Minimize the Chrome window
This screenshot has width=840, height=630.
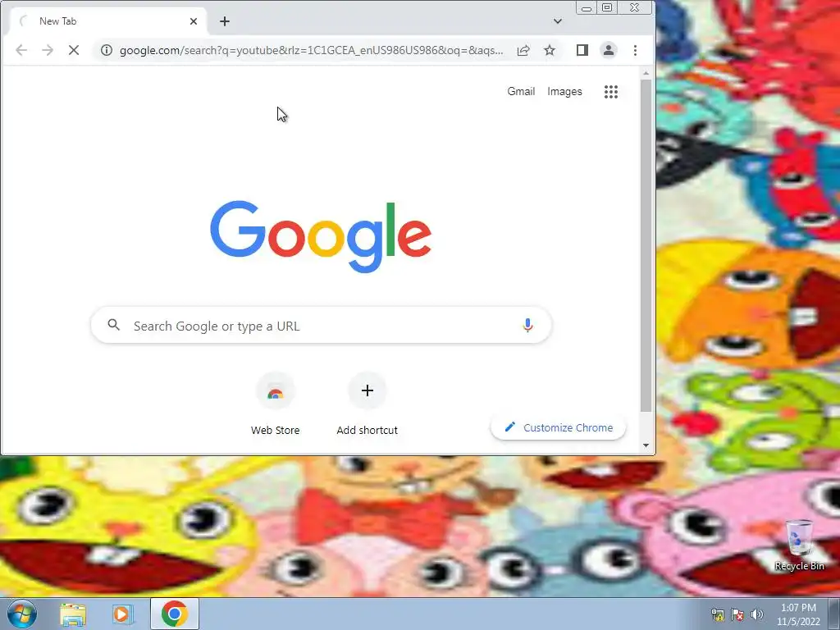pyautogui.click(x=587, y=7)
